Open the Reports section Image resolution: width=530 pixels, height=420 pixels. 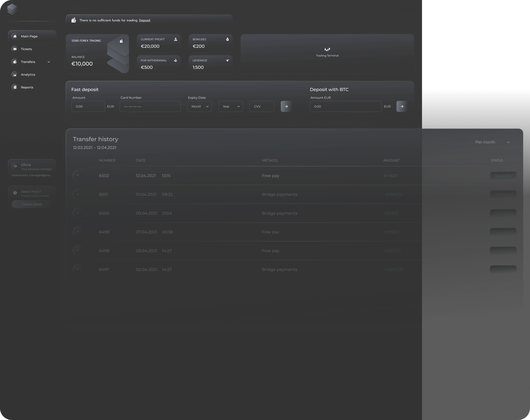27,88
